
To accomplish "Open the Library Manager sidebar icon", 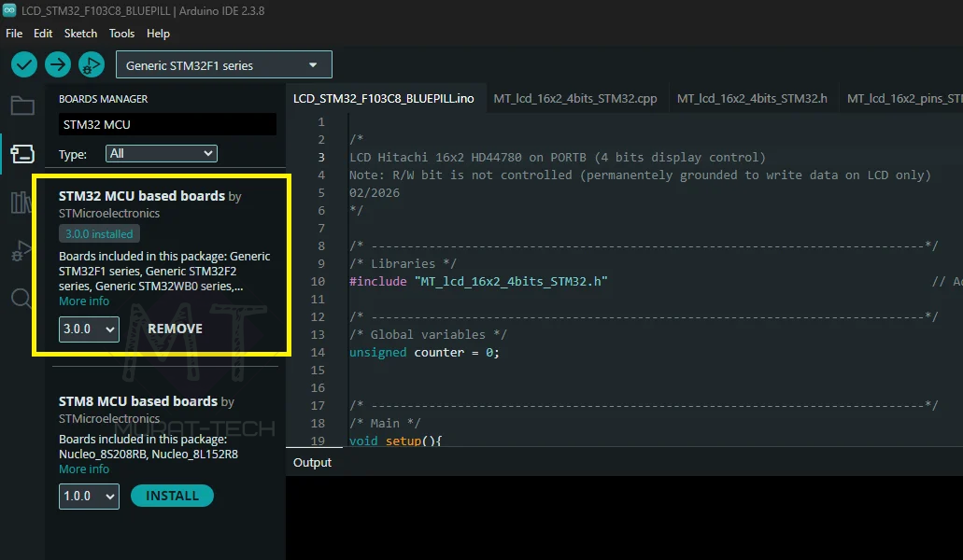I will [x=21, y=202].
